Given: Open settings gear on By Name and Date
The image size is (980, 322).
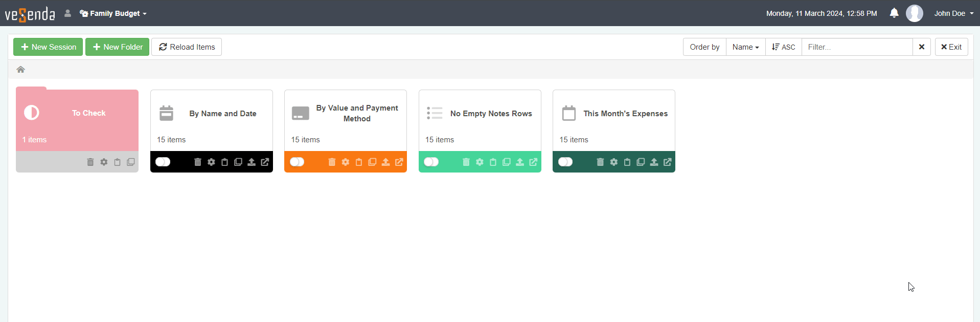Looking at the screenshot, I should coord(211,162).
